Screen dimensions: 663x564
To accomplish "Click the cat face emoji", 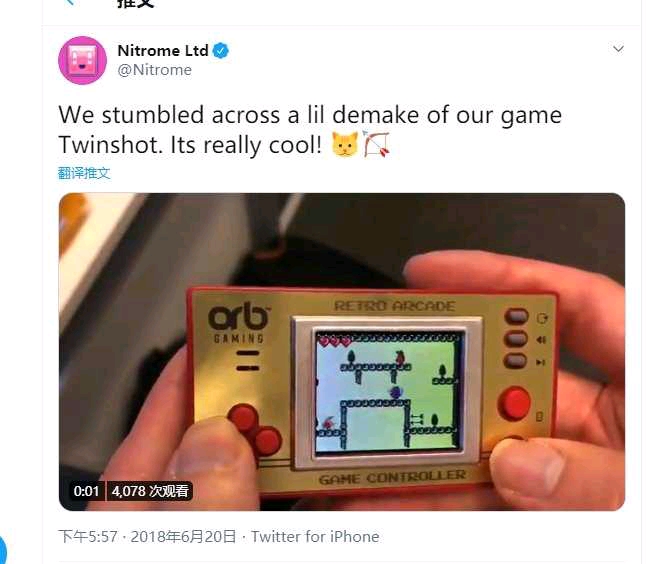I will (345, 144).
